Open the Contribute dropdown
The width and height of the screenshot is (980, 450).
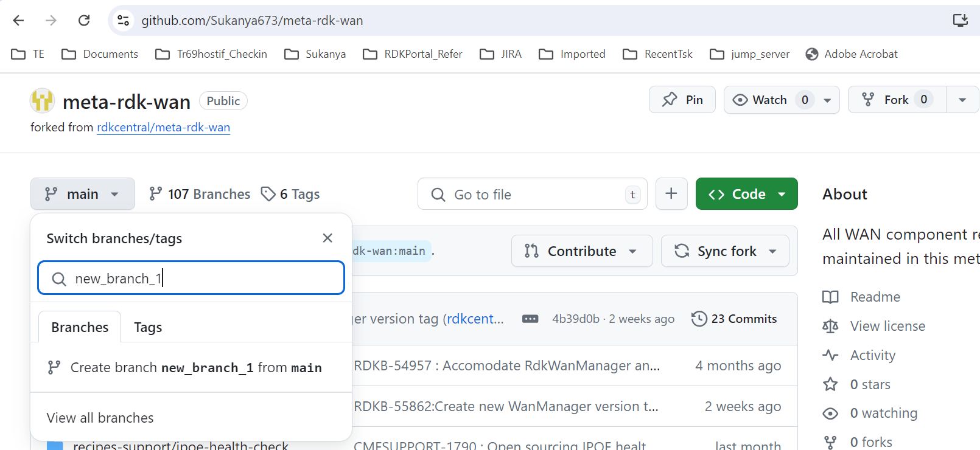pyautogui.click(x=582, y=251)
